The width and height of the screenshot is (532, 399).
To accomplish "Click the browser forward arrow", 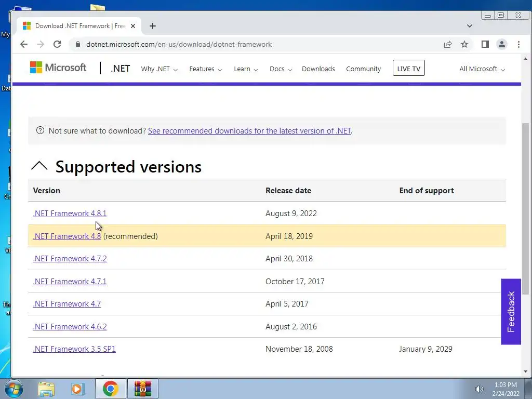I will pos(41,45).
